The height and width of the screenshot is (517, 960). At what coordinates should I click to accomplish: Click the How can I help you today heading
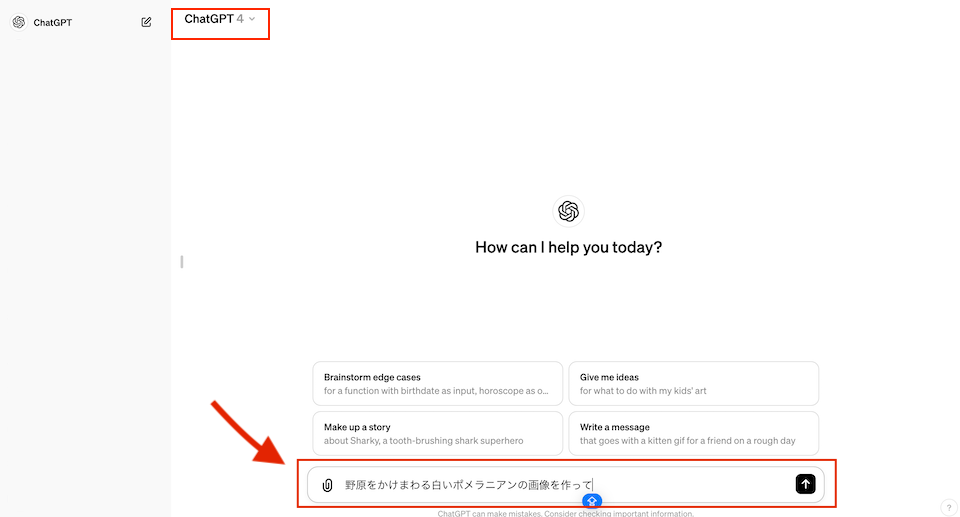(x=568, y=247)
